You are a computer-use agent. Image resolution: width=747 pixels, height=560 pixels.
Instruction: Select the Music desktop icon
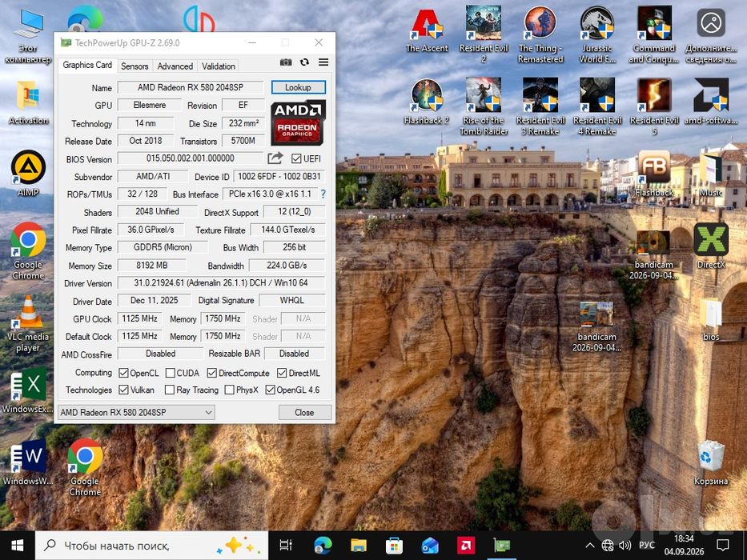(x=711, y=174)
